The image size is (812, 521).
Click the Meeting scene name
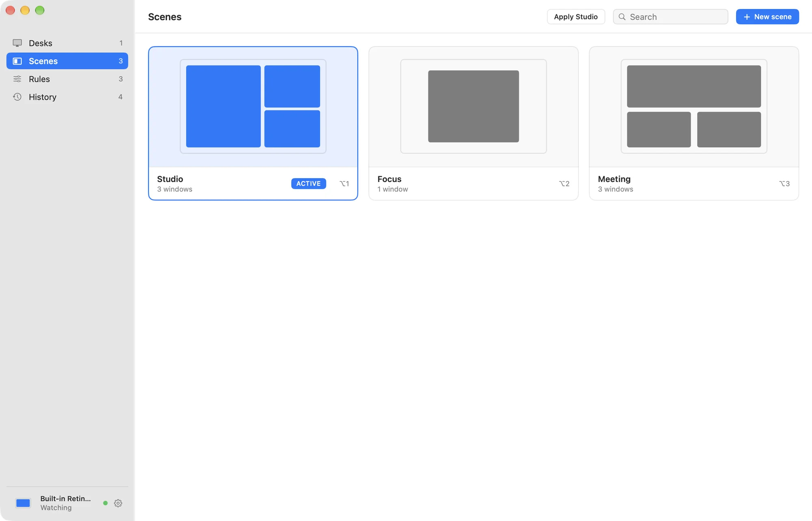click(614, 179)
